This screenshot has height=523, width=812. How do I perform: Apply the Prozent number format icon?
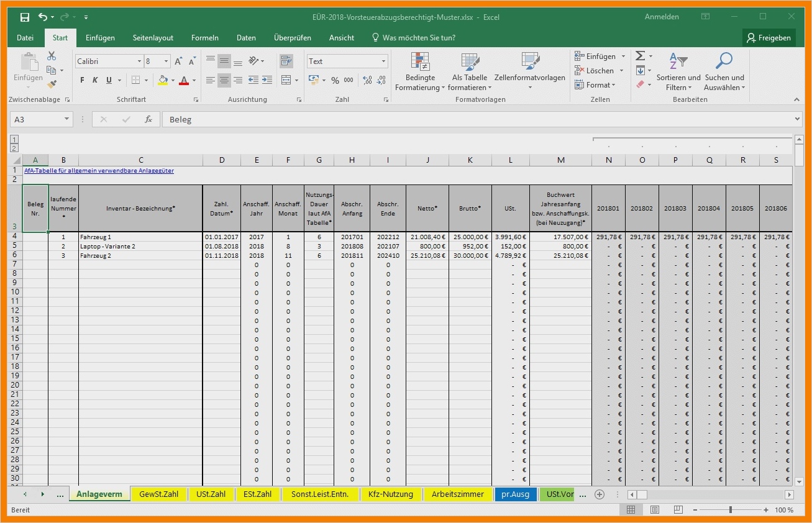pos(335,80)
